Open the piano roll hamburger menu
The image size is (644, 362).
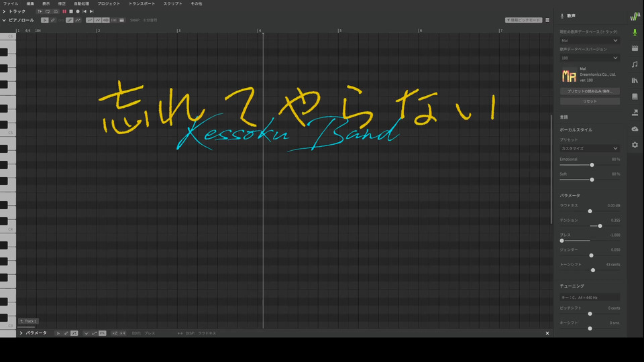tap(547, 20)
